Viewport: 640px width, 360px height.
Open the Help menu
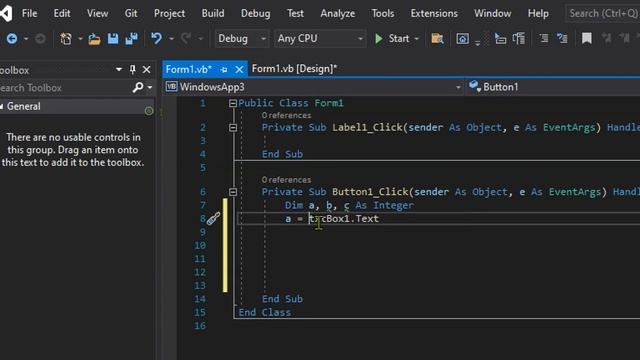click(538, 13)
